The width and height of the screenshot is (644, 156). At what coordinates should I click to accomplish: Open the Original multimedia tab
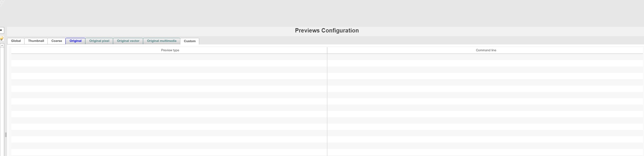162,41
